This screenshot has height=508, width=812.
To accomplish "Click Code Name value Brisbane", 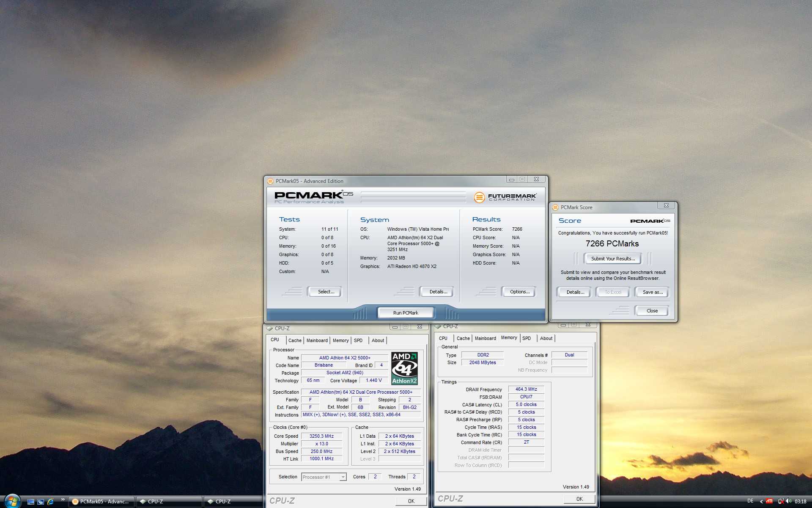I will pos(324,365).
